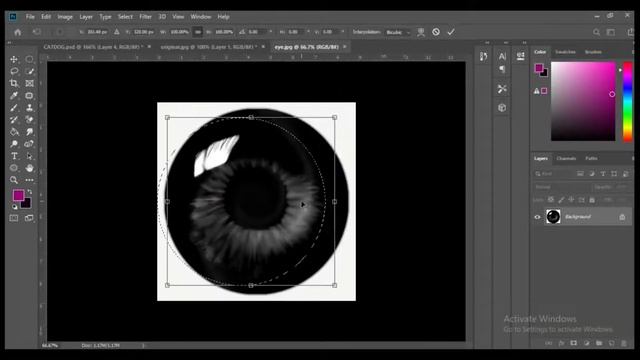
Task: Select the Path Selection tool
Action: (x=29, y=156)
